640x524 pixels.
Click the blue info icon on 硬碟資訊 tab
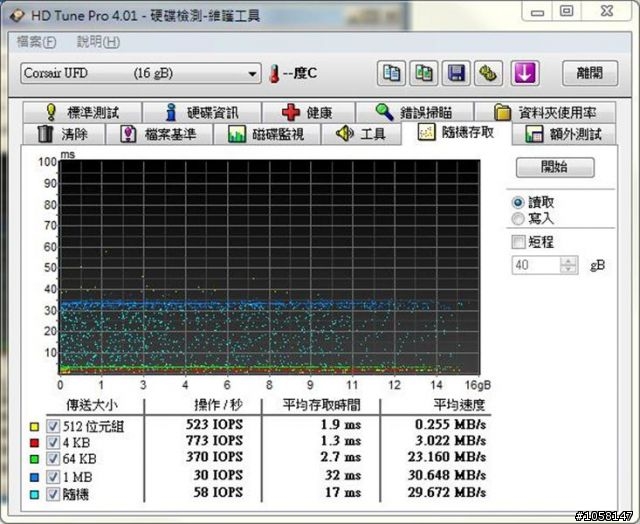tap(171, 112)
